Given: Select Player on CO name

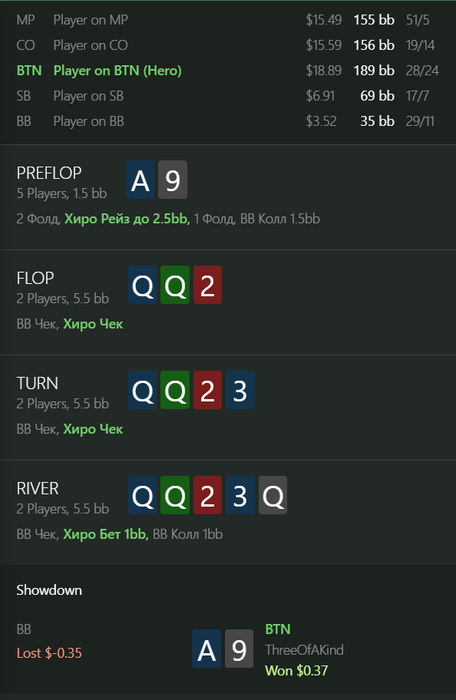Looking at the screenshot, I should (91, 45).
